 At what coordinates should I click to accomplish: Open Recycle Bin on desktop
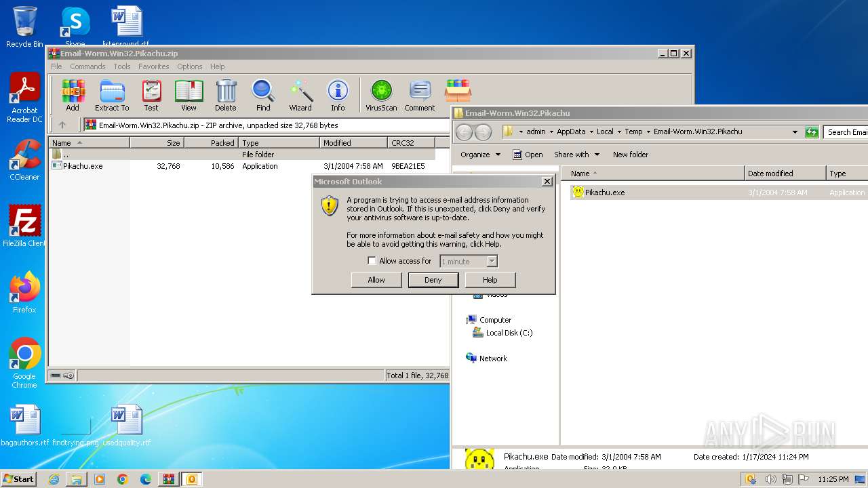click(x=24, y=27)
